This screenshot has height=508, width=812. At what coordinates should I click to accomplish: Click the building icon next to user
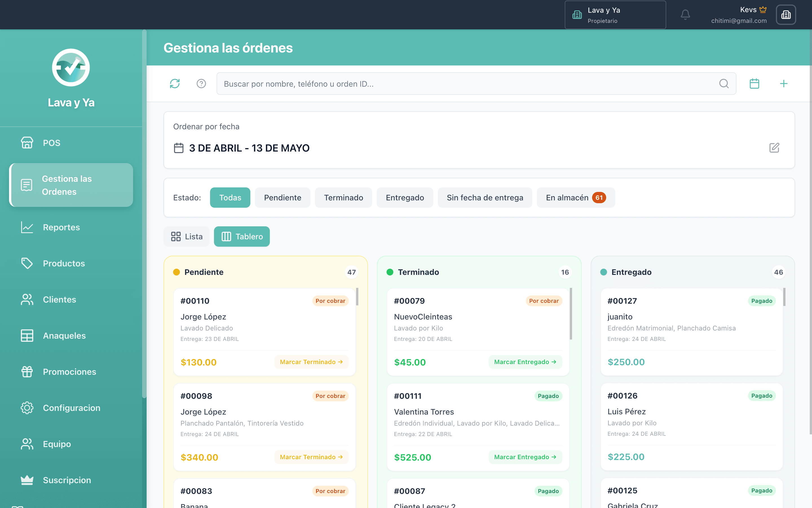tap(786, 14)
